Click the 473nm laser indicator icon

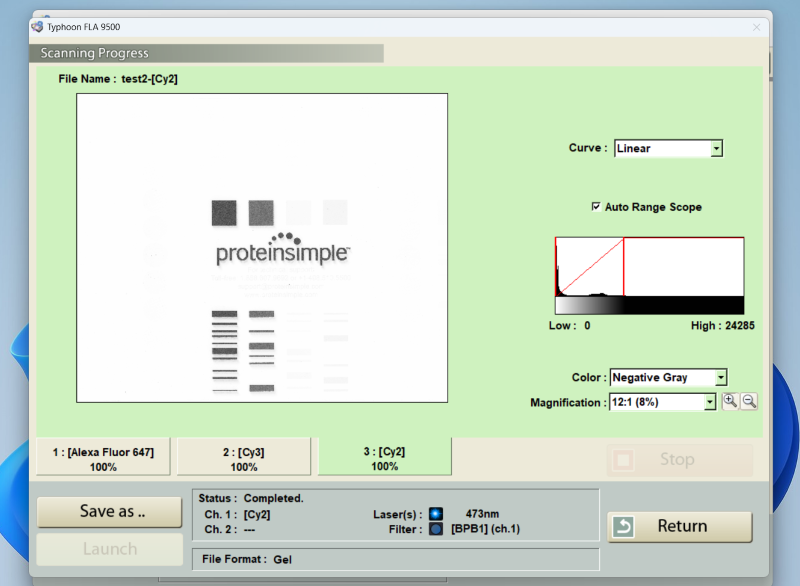(x=436, y=514)
